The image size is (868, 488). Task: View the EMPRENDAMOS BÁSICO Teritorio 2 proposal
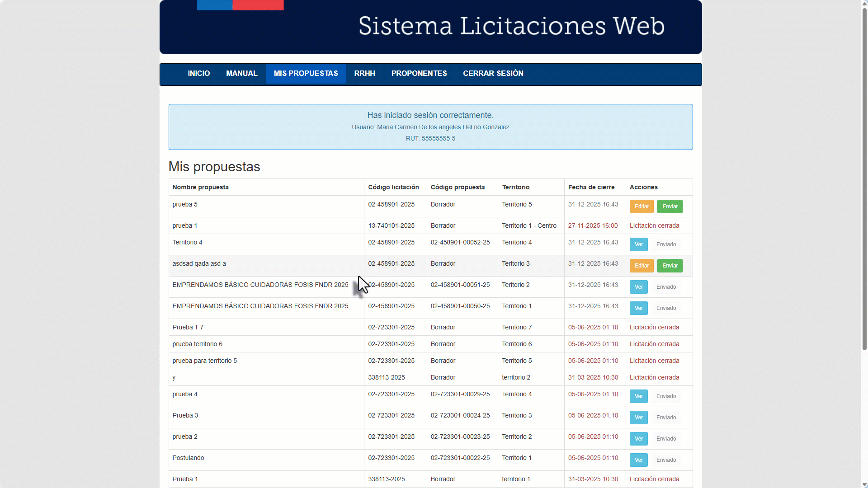(x=638, y=286)
